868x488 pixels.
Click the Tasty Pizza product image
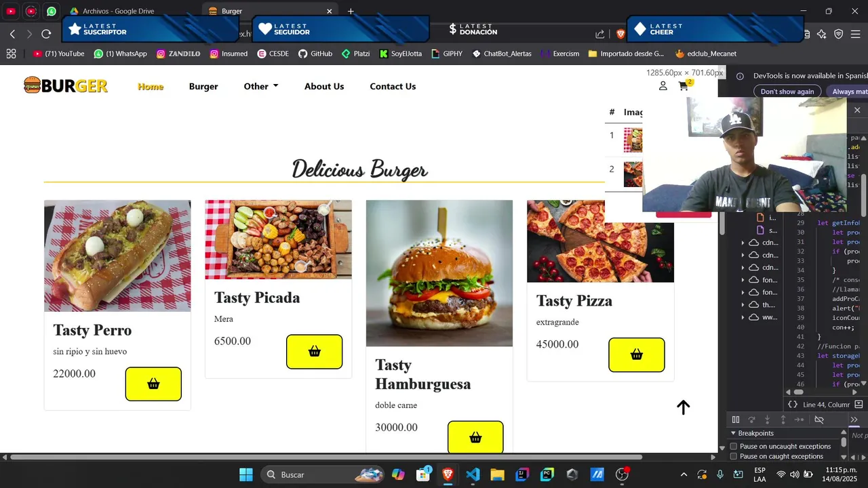[x=600, y=241]
